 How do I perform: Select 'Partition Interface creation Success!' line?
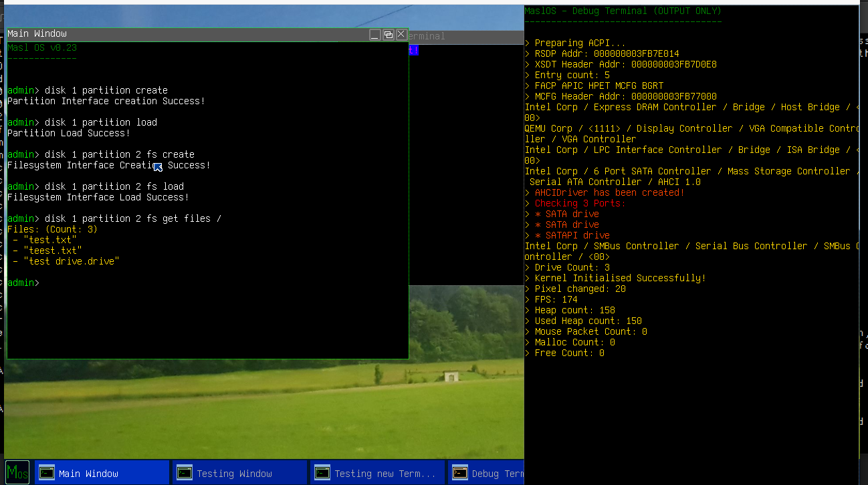pyautogui.click(x=106, y=101)
